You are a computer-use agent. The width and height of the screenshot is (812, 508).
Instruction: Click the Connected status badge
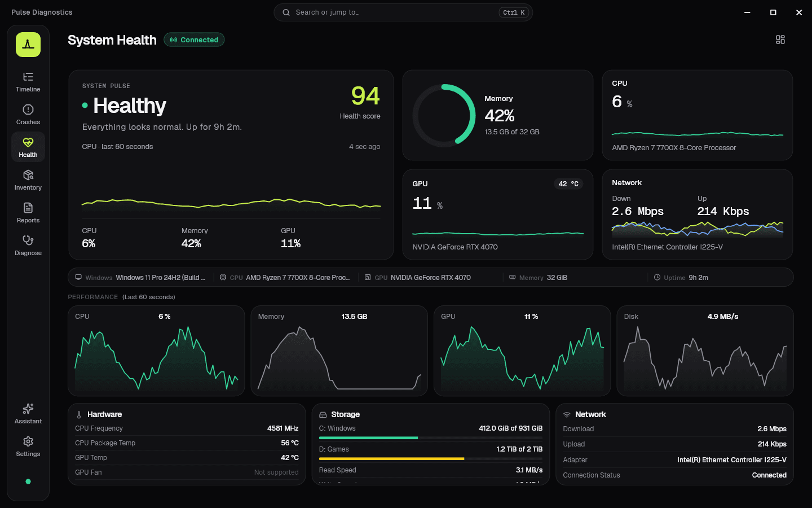pyautogui.click(x=194, y=40)
